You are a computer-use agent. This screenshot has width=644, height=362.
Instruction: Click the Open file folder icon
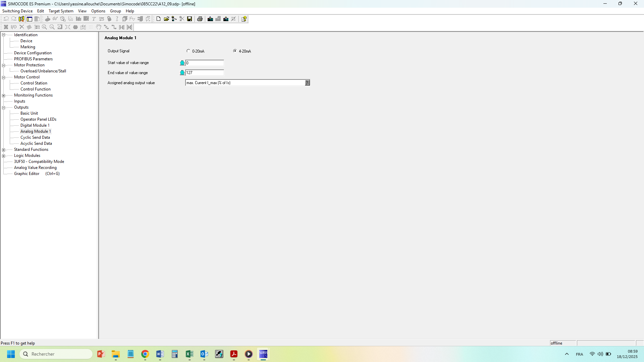tap(166, 19)
